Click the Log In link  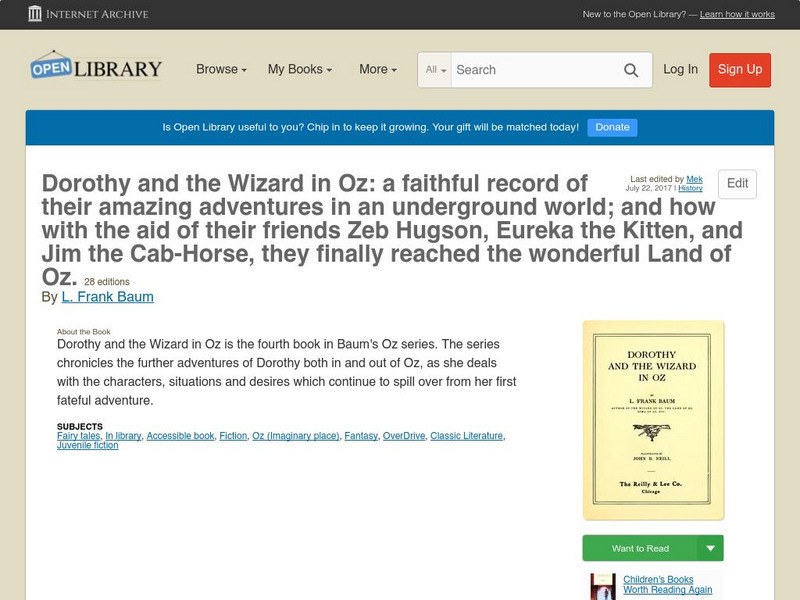pos(680,69)
